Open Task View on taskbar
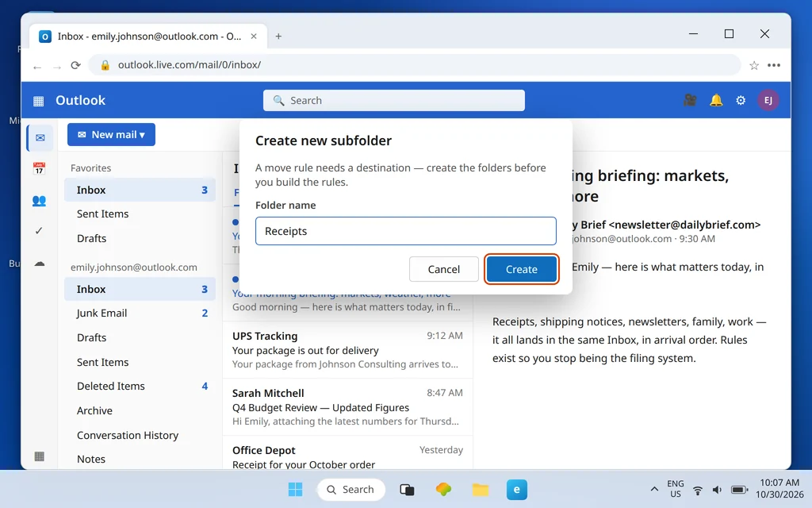The image size is (812, 508). [407, 489]
